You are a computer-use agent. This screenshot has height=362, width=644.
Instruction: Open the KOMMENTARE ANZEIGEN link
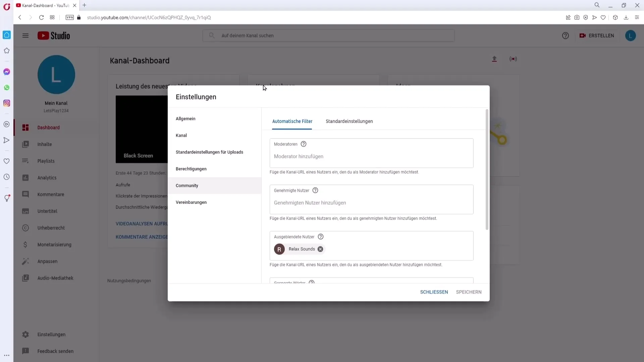click(142, 237)
